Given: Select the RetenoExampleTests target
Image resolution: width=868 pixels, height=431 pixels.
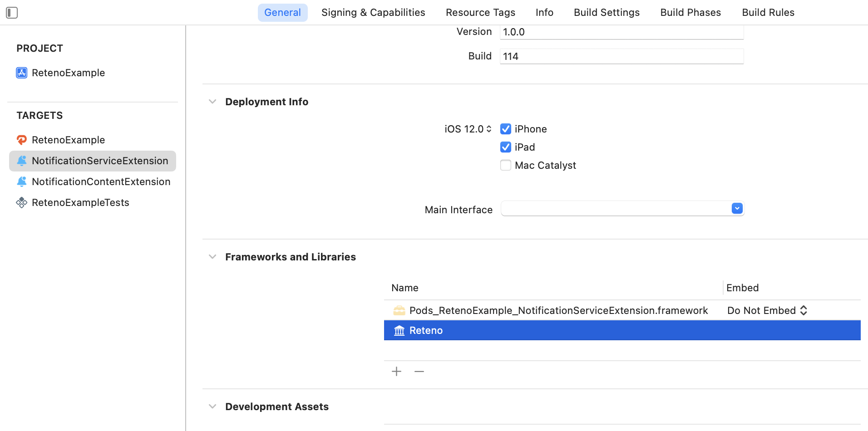Looking at the screenshot, I should click(x=93, y=202).
